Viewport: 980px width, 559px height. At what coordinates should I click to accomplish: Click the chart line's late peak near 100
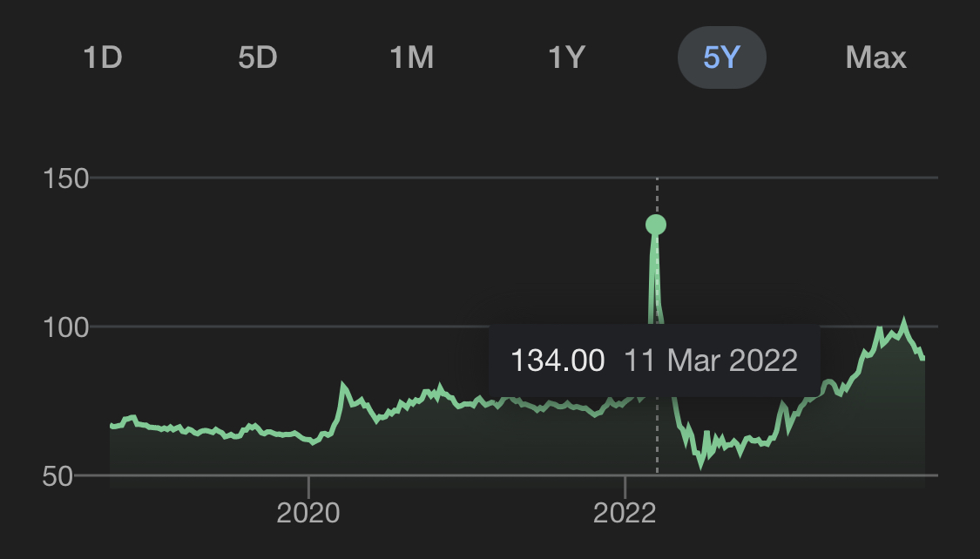click(903, 323)
